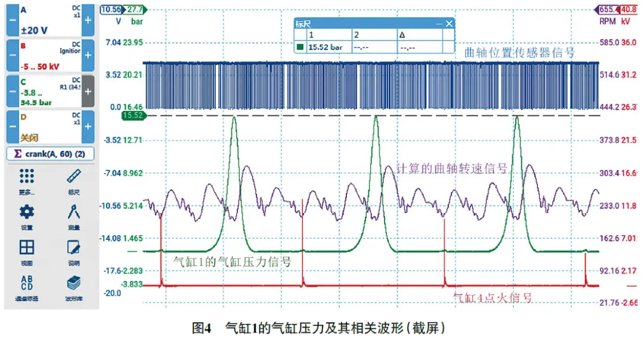Image resolution: width=644 pixels, height=342 pixels.
Task: Click the Δ delta column header
Action: 419,35
